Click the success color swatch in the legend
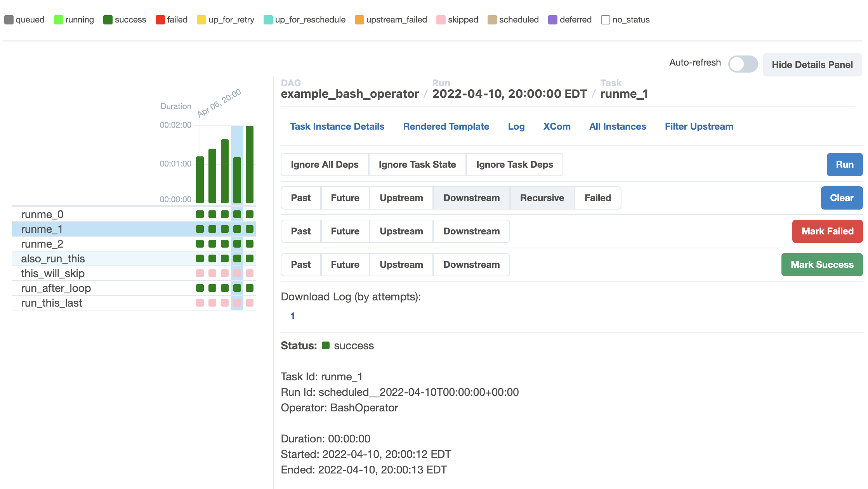This screenshot has width=868, height=489. click(x=108, y=20)
